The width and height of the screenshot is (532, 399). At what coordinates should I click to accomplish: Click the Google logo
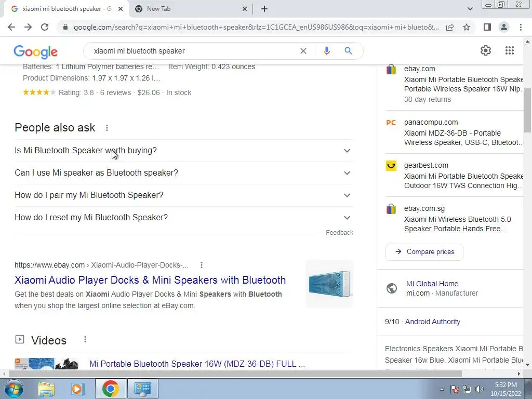pos(36,51)
